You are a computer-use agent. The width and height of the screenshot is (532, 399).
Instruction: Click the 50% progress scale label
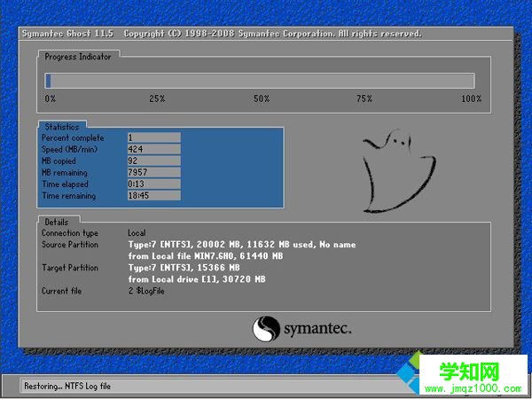[262, 98]
